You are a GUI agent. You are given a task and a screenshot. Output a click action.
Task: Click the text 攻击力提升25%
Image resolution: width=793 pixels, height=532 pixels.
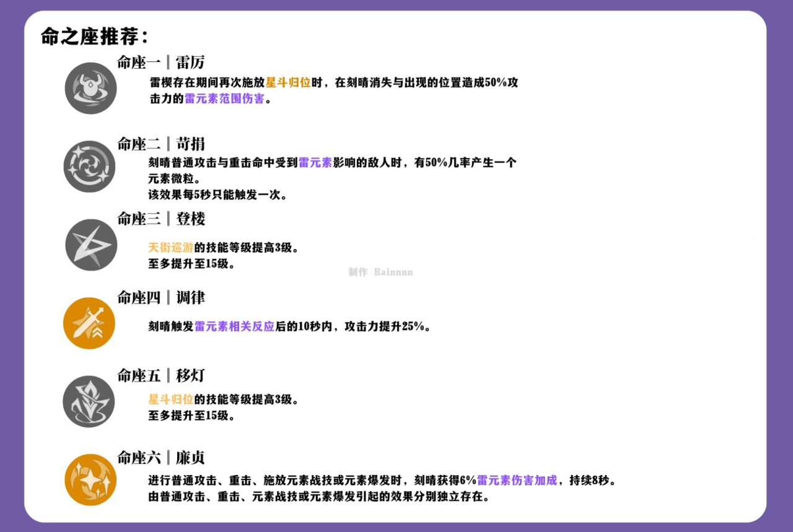pyautogui.click(x=386, y=326)
